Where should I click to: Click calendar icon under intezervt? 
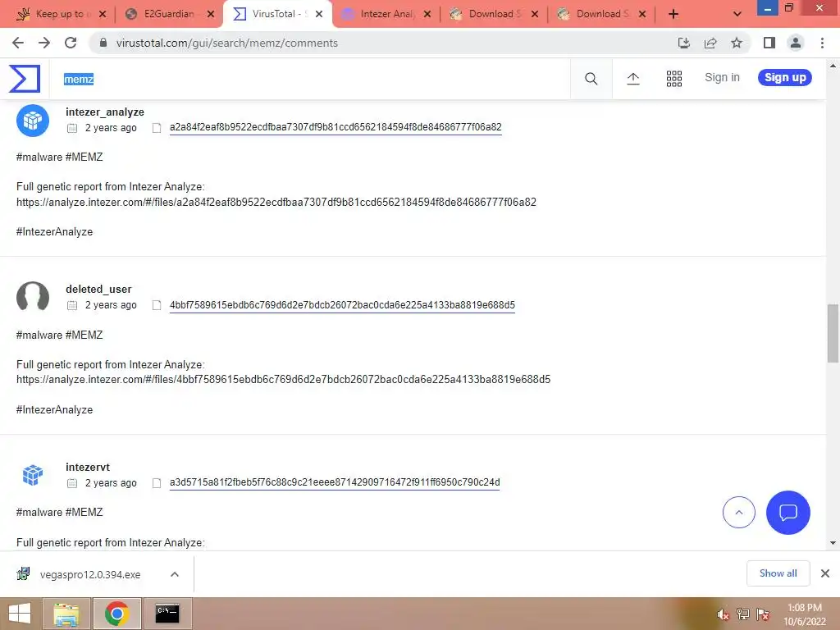coord(72,483)
